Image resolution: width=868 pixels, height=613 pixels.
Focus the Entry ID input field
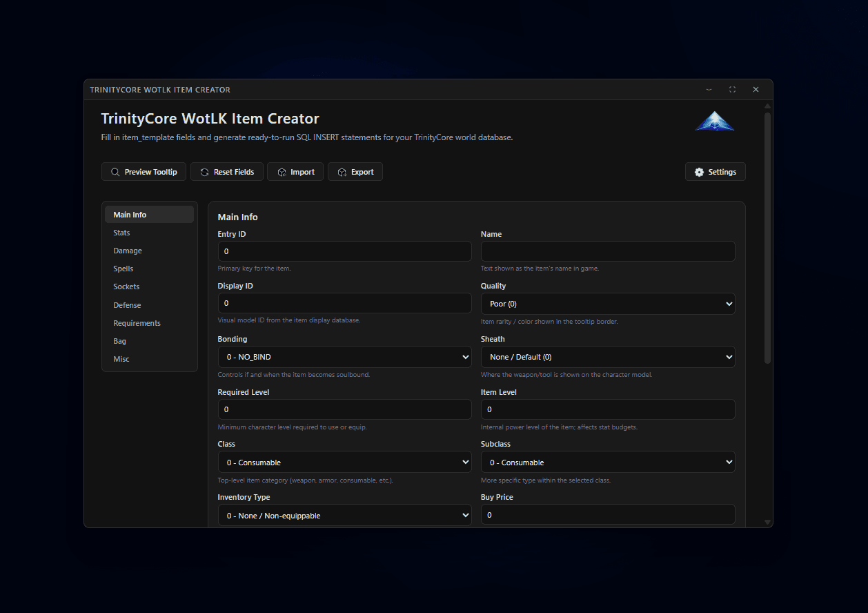click(x=344, y=251)
